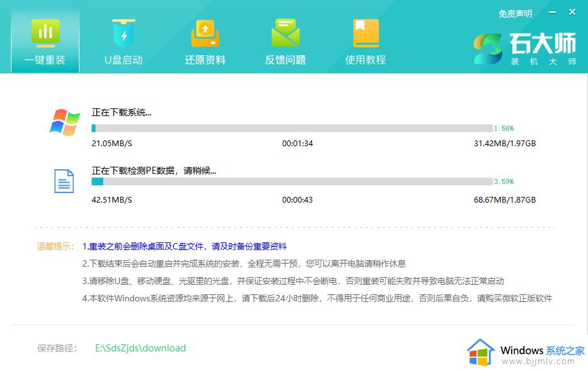The image size is (588, 370).
Task: Click the 3.59% progress percentage
Action: click(504, 181)
